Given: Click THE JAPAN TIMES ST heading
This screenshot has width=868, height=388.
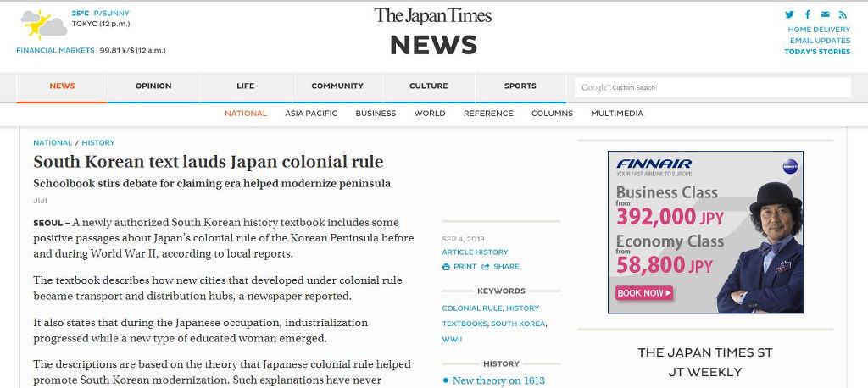Looking at the screenshot, I should 704,353.
